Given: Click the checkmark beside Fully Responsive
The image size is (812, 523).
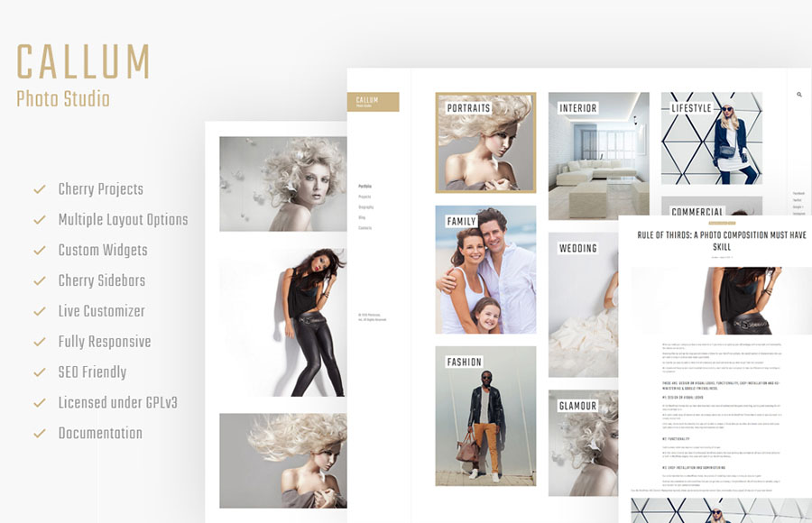Looking at the screenshot, I should click(x=40, y=343).
